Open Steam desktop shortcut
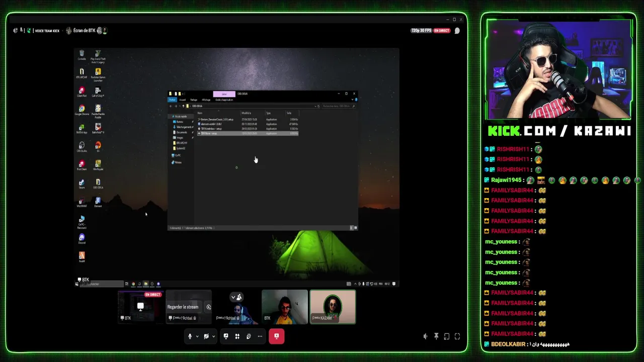This screenshot has width=644, height=362. tap(82, 185)
